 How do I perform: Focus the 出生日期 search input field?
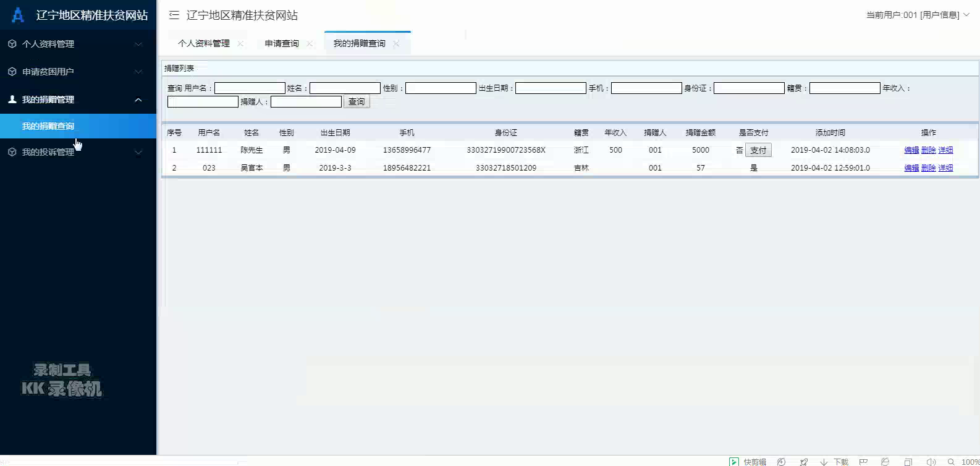tap(551, 88)
